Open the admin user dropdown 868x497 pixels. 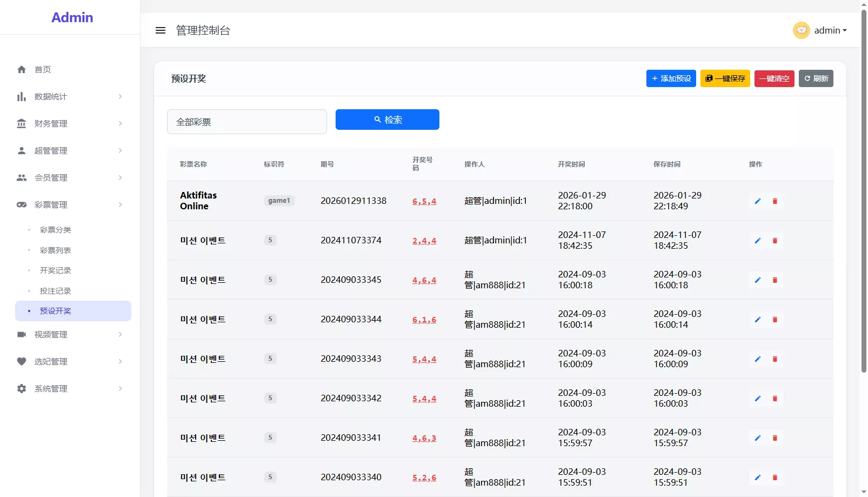[x=830, y=30]
